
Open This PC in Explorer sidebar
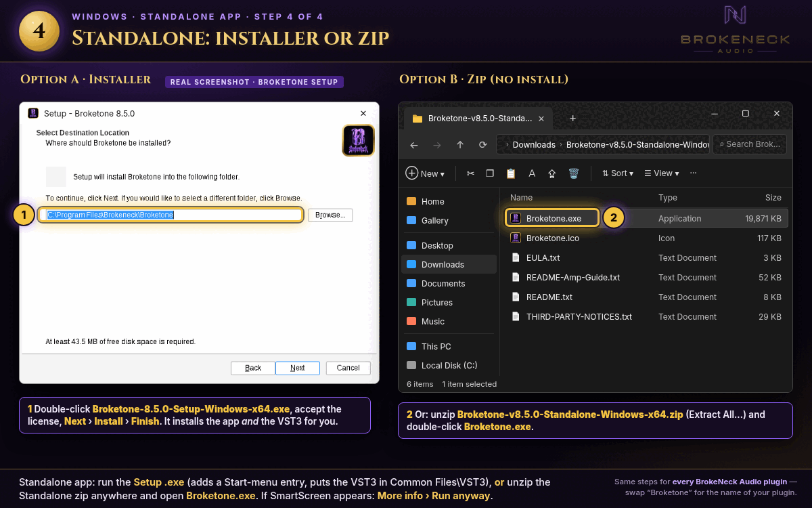(449, 346)
